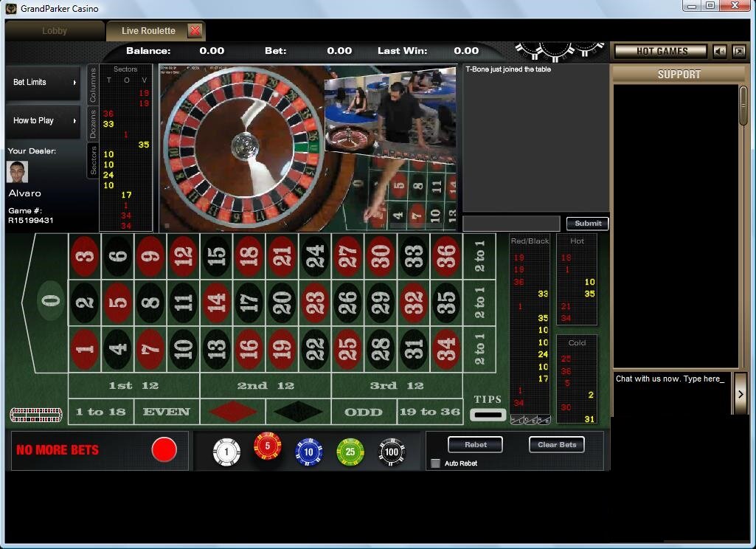Viewport: 756px width, 549px height.
Task: Place a bet on number 0
Action: tap(51, 300)
